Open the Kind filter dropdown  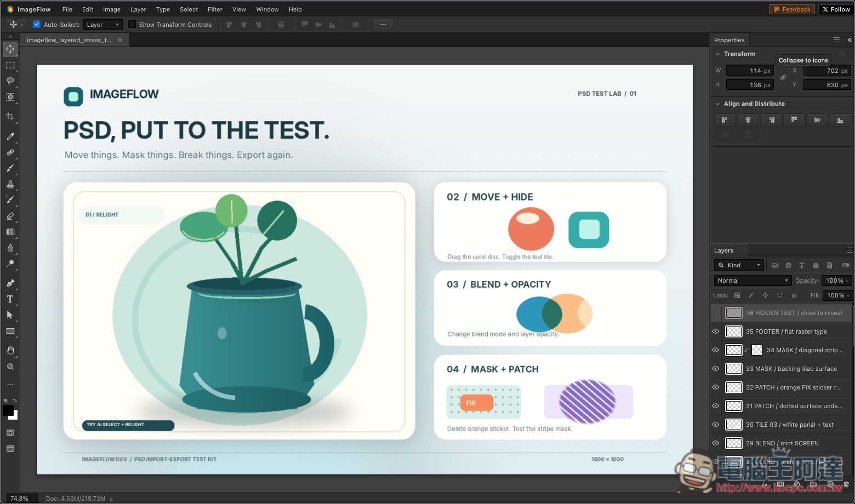point(739,265)
